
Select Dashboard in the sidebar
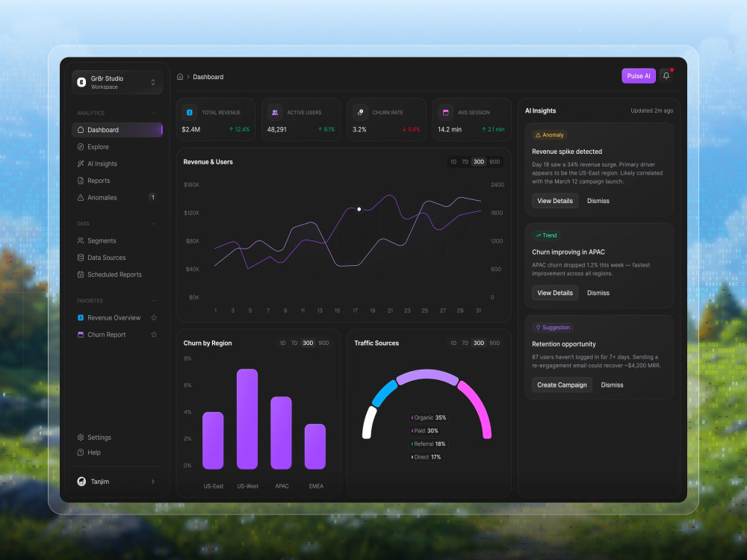tap(117, 129)
